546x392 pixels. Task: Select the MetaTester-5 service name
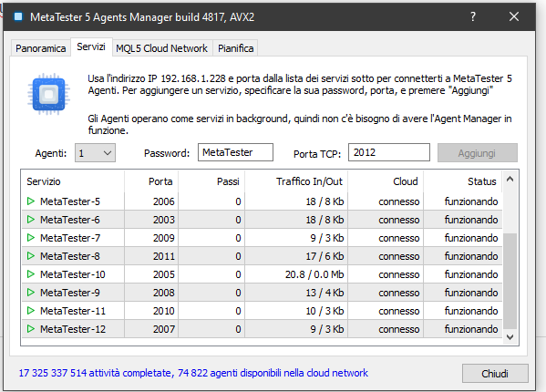[x=70, y=201]
